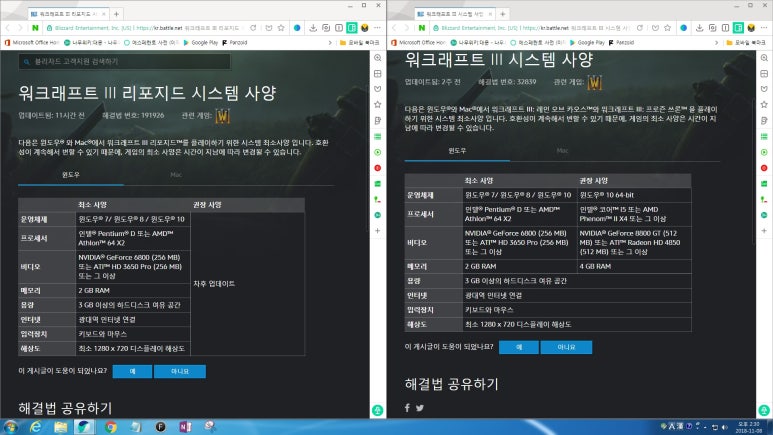Viewport: 773px width, 435px height.
Task: Open the three-dot menu in the left window
Action: click(x=377, y=28)
